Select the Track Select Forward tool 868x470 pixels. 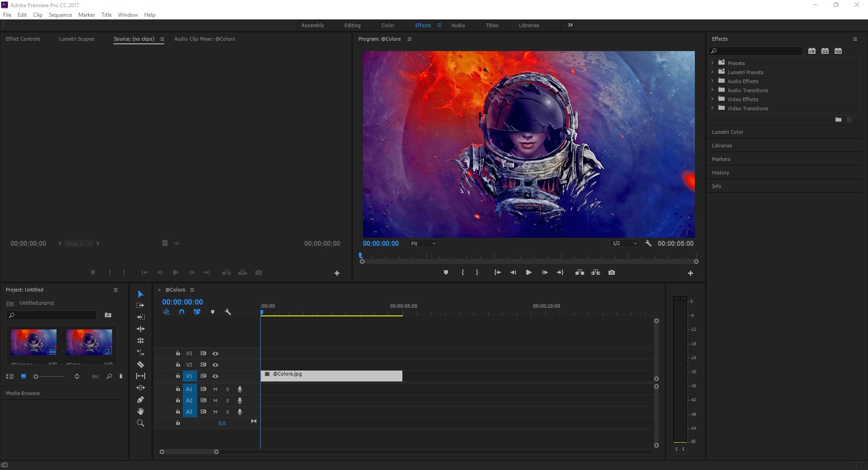tap(141, 305)
